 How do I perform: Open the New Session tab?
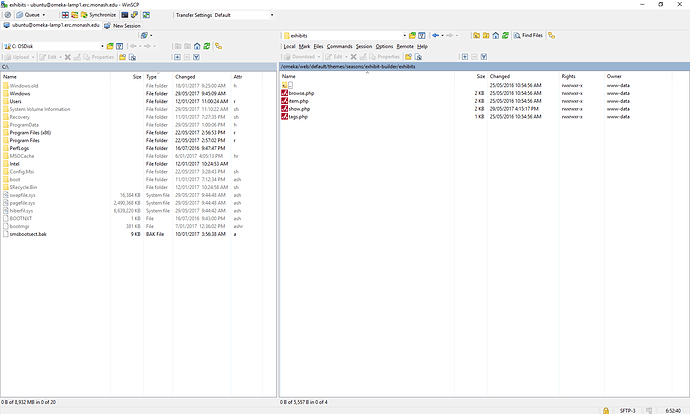click(122, 26)
